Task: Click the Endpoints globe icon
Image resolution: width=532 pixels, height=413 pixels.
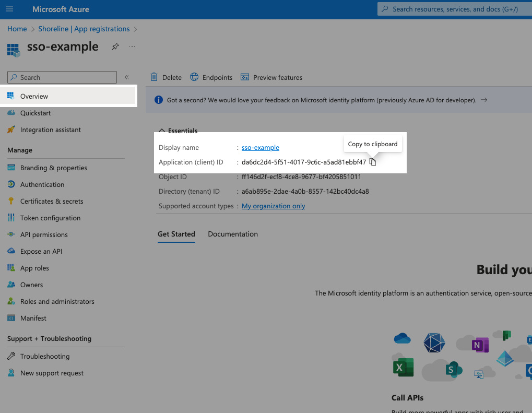Action: coord(194,77)
